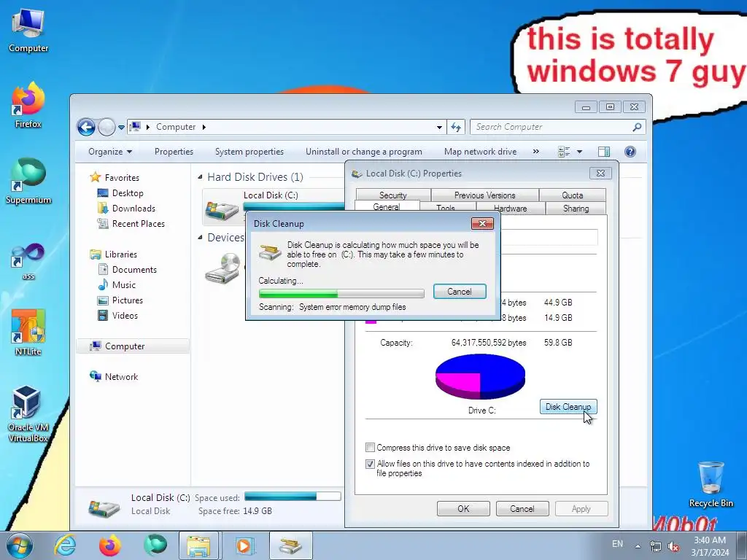Select the DVD drive icon under Devices
This screenshot has width=747, height=560.
tap(222, 268)
